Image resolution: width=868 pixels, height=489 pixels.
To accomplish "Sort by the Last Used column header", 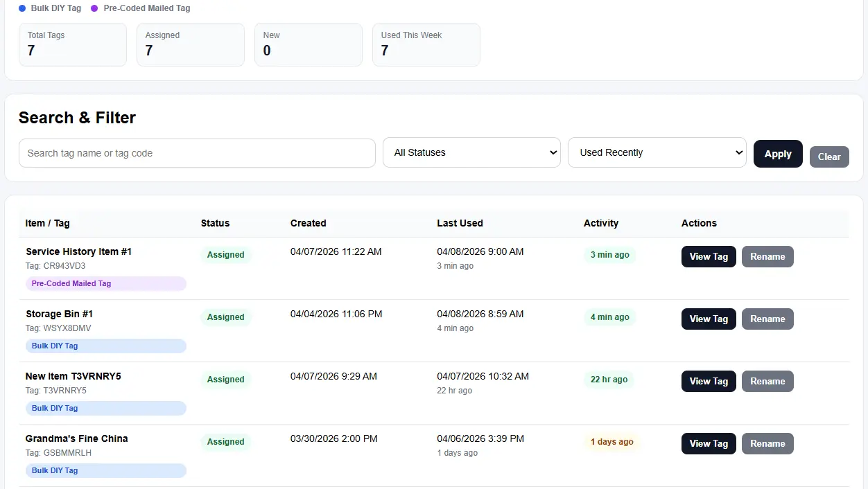I will pos(460,223).
